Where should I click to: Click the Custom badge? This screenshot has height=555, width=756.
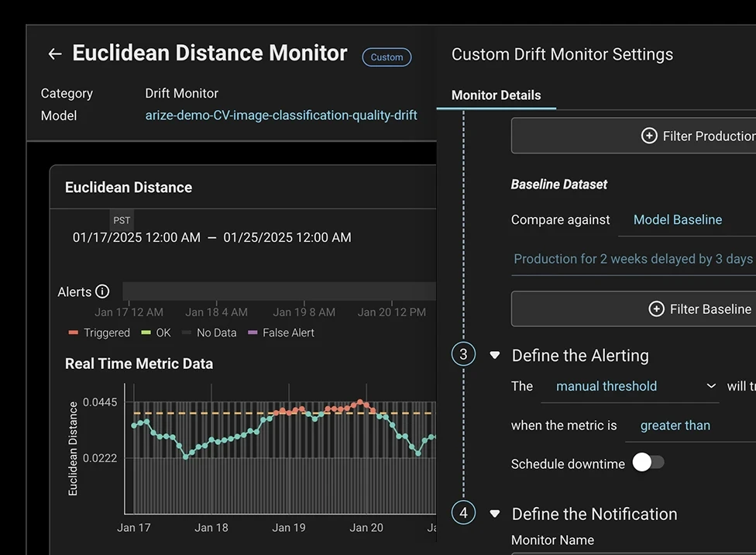(x=387, y=57)
